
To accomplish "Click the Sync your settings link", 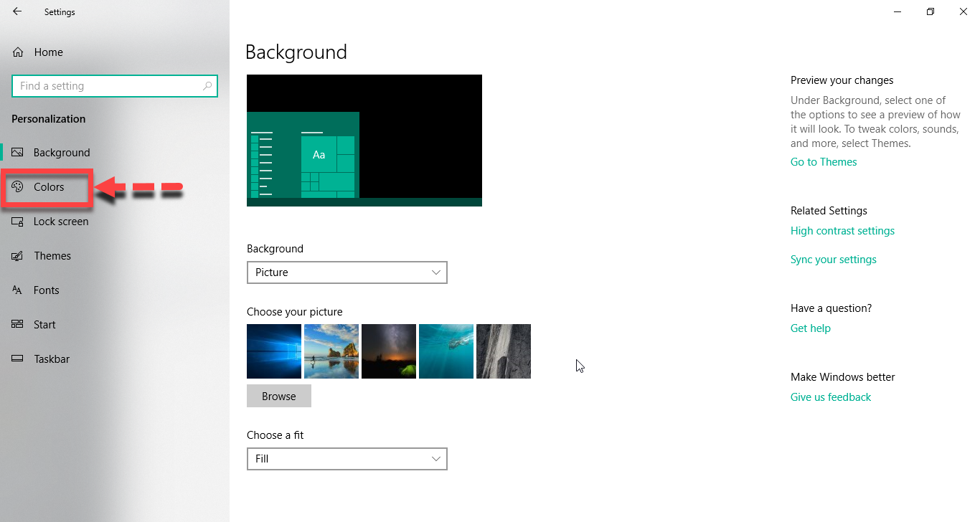I will [x=833, y=260].
